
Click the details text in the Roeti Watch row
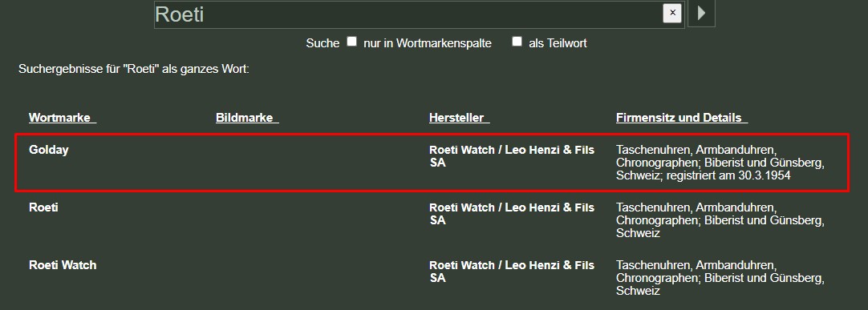pos(720,278)
